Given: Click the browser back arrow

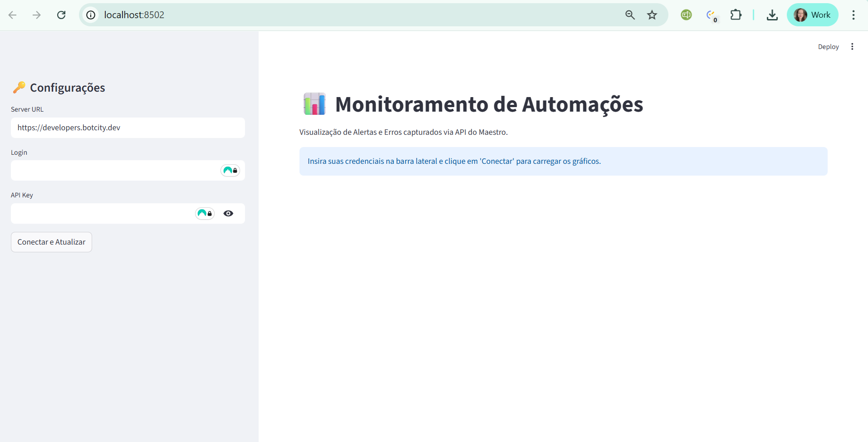Looking at the screenshot, I should (x=13, y=15).
